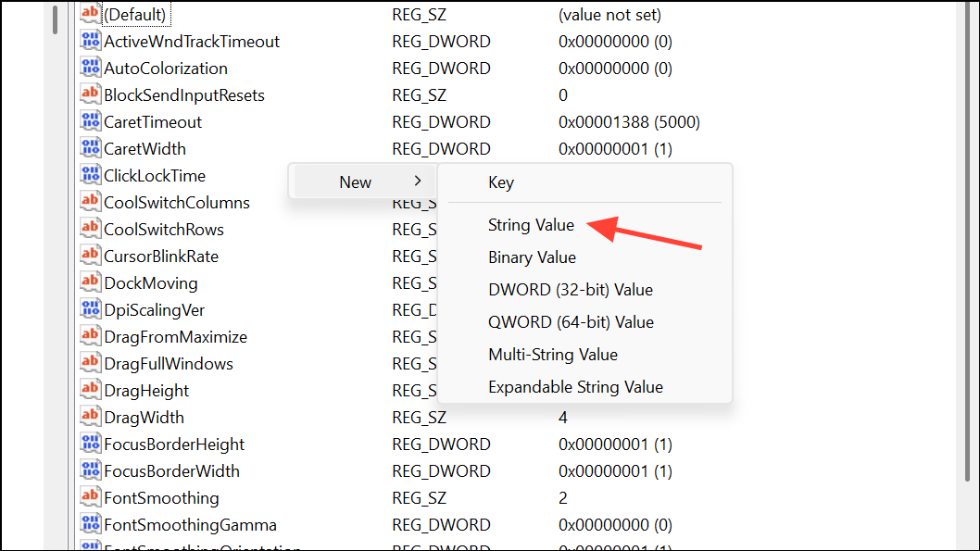
Task: Click the DockMoving string icon
Action: (x=90, y=282)
